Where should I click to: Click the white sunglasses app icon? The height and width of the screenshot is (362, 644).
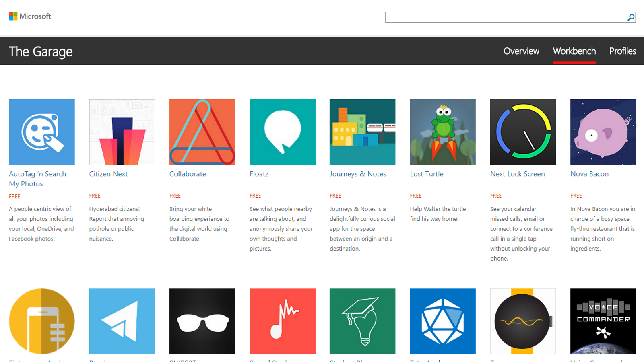(x=202, y=321)
